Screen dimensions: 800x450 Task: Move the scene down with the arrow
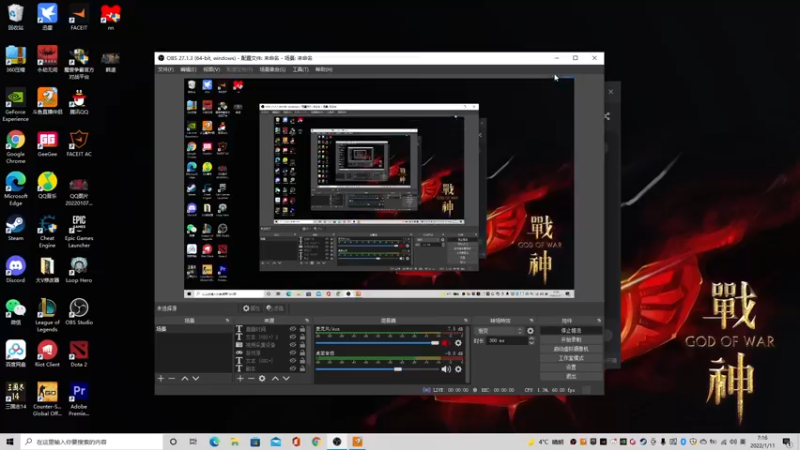click(195, 379)
